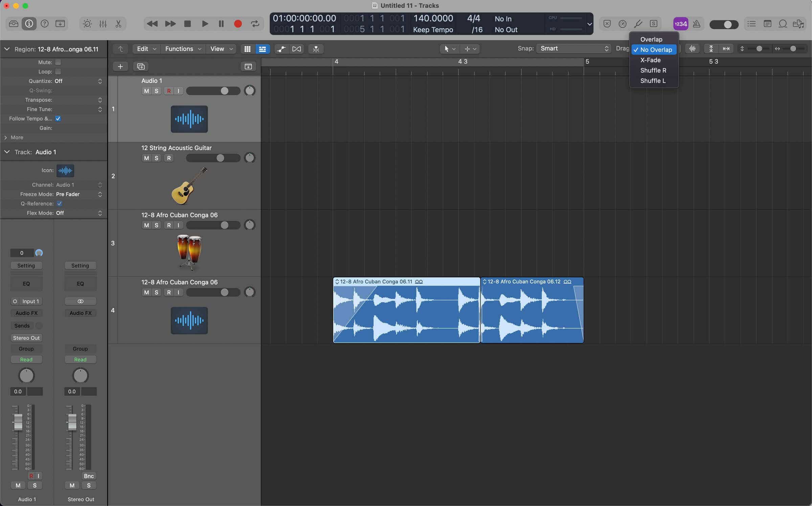
Task: Enable the Metronome icon
Action: 697,24
